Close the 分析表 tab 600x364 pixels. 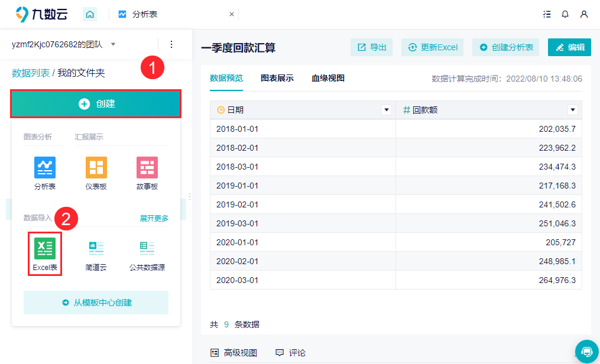pos(231,14)
